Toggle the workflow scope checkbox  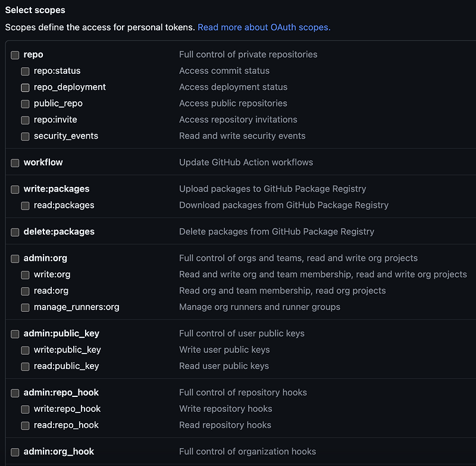[x=15, y=163]
